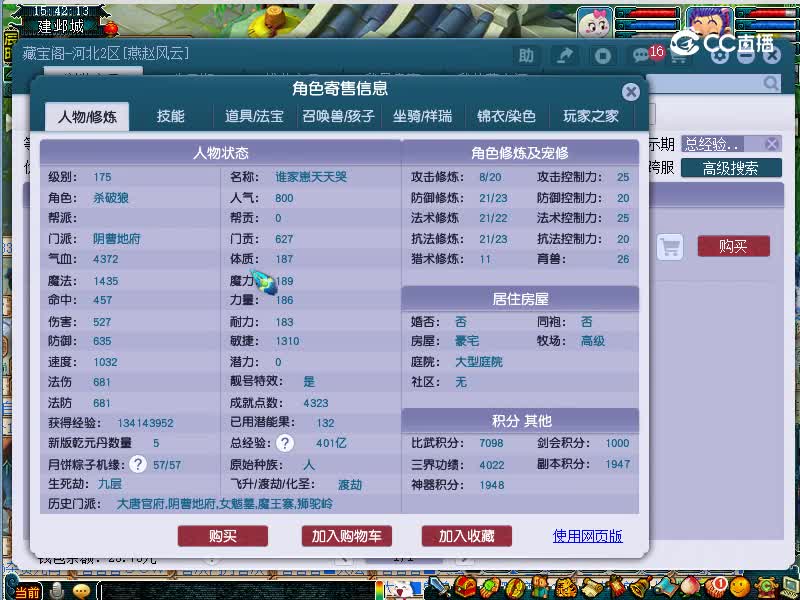Click the bottom toolbar icon with red badge 1
The width and height of the screenshot is (800, 600).
(x=715, y=587)
